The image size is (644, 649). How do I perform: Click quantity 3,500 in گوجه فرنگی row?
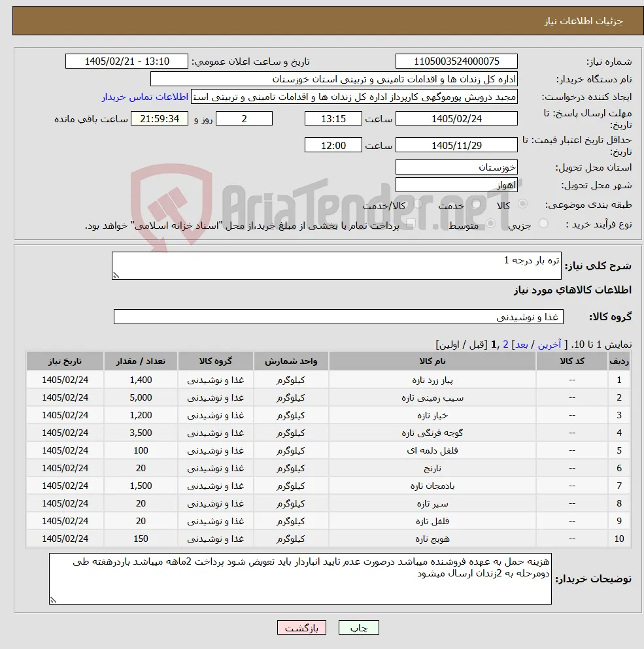click(141, 433)
